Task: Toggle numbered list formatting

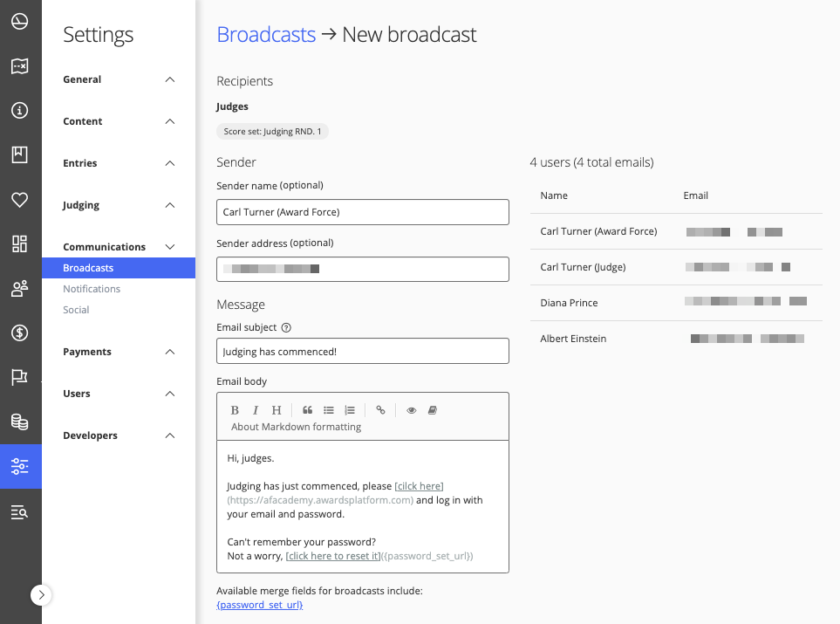Action: [350, 410]
